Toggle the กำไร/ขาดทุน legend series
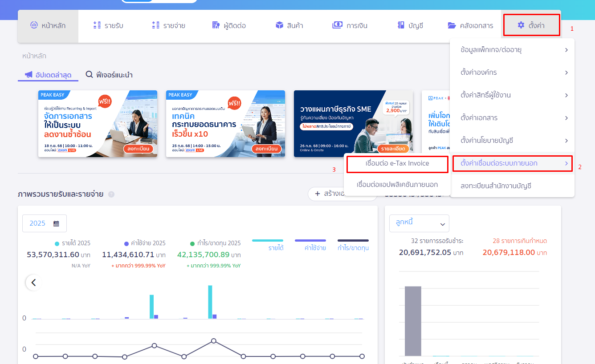This screenshot has width=595, height=364. tap(353, 245)
